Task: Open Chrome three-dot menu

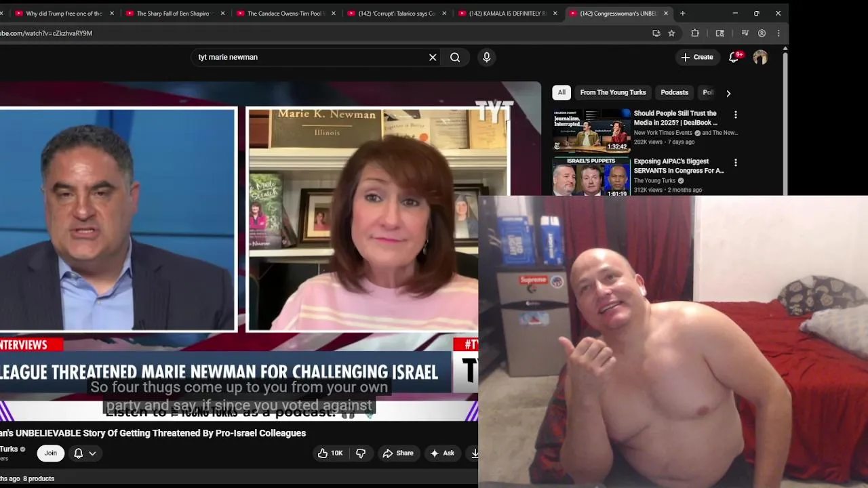Action: coord(778,33)
